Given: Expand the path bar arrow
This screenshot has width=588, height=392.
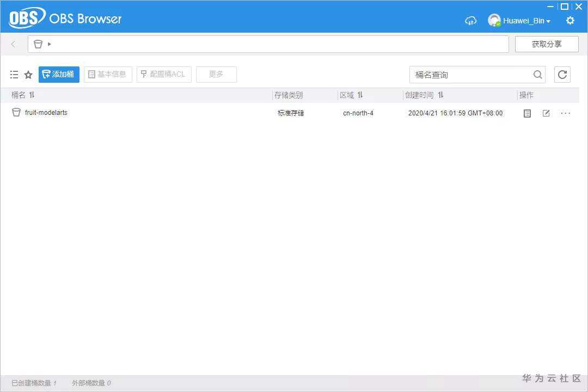Looking at the screenshot, I should click(x=49, y=44).
